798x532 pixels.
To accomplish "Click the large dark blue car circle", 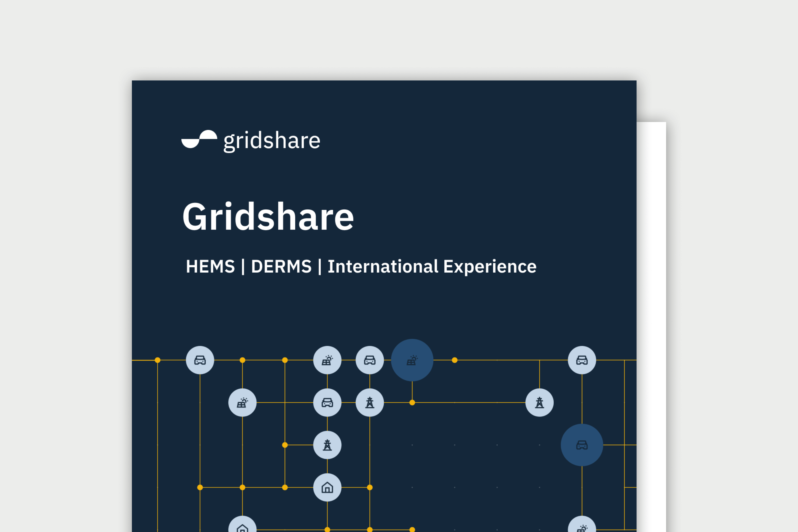I will point(582,445).
